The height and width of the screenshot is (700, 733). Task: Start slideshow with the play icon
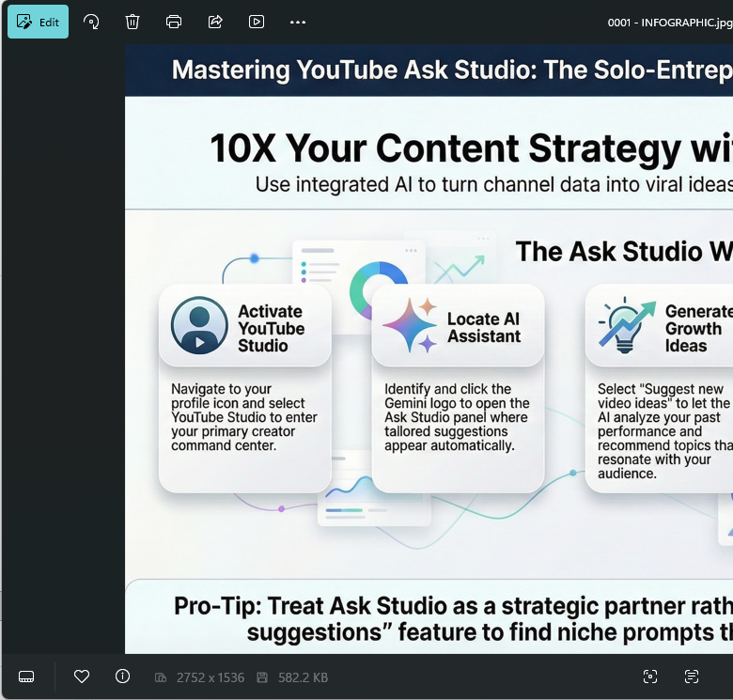[x=257, y=22]
